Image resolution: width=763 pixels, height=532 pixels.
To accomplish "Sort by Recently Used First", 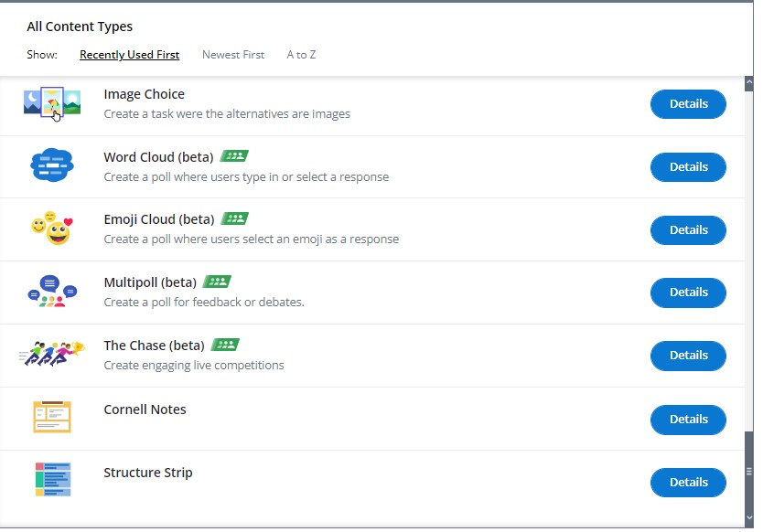I will coord(129,55).
